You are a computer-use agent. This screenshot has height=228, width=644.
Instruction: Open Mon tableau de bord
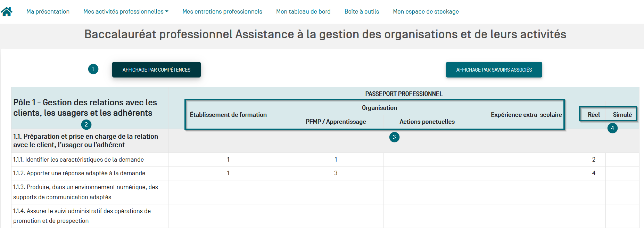pyautogui.click(x=303, y=11)
